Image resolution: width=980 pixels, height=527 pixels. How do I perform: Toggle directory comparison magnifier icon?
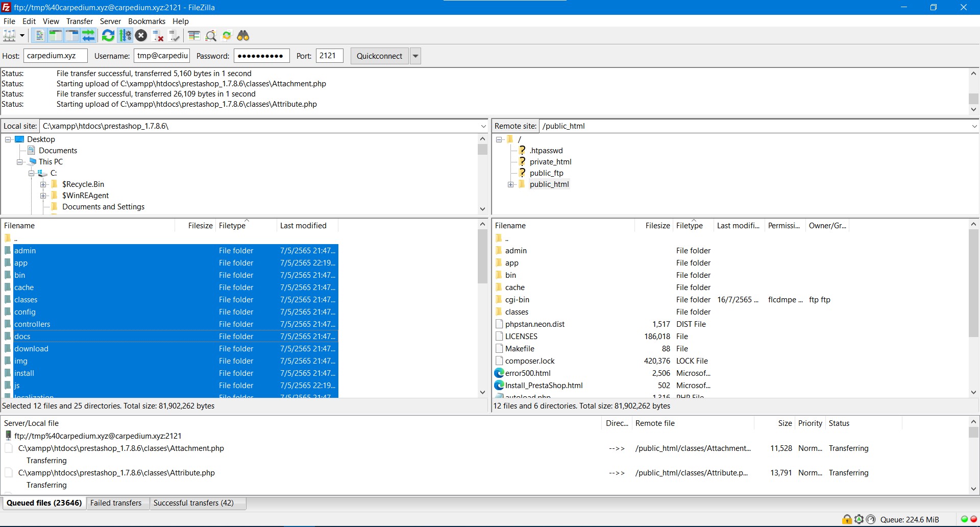tap(211, 36)
